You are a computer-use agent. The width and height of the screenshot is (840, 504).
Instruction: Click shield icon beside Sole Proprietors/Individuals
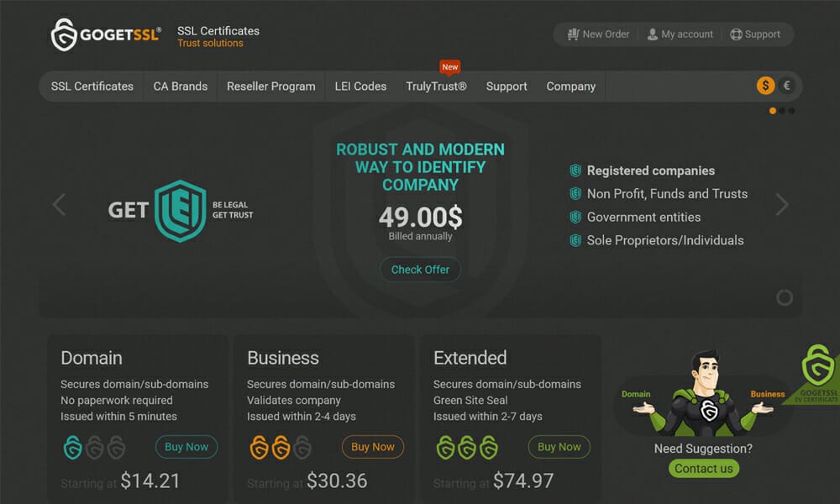coord(575,240)
